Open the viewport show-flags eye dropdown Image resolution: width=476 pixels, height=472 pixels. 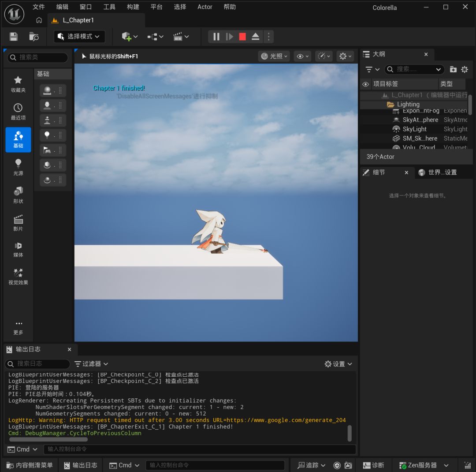pyautogui.click(x=302, y=56)
